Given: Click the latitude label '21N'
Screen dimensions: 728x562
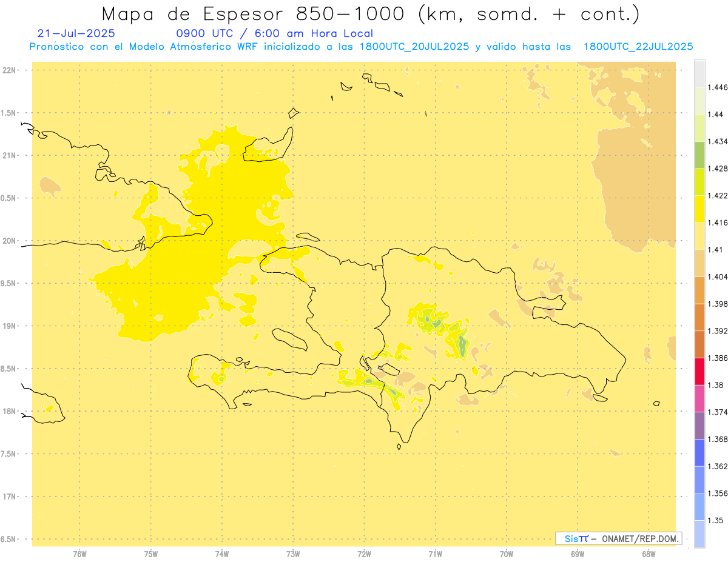Looking at the screenshot, I should 9,155.
